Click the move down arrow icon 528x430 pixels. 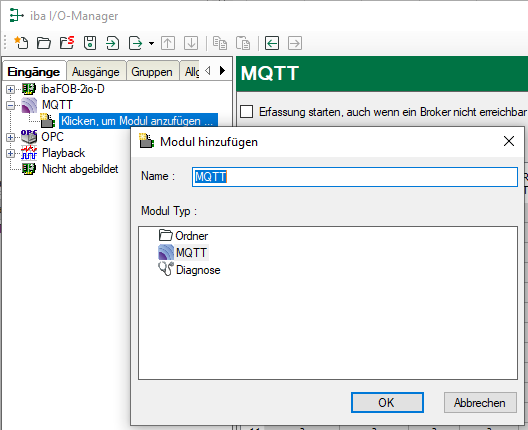click(x=191, y=43)
